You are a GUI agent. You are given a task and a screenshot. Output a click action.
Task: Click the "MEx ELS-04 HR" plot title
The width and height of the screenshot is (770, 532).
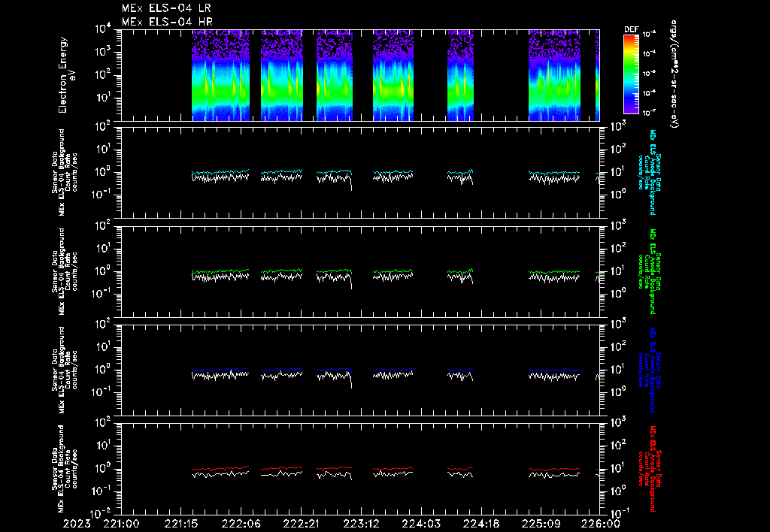(167, 22)
